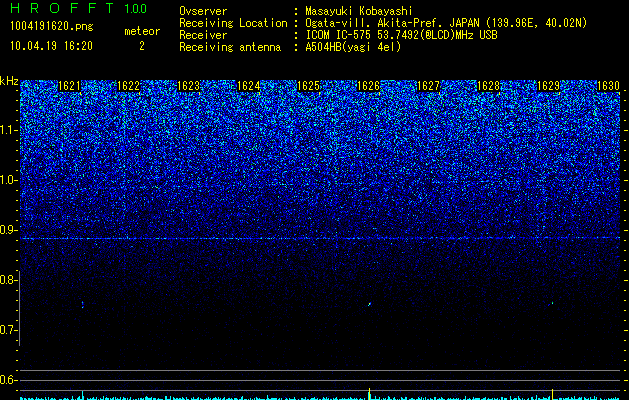Click the meteor echo under 1621

point(83,305)
